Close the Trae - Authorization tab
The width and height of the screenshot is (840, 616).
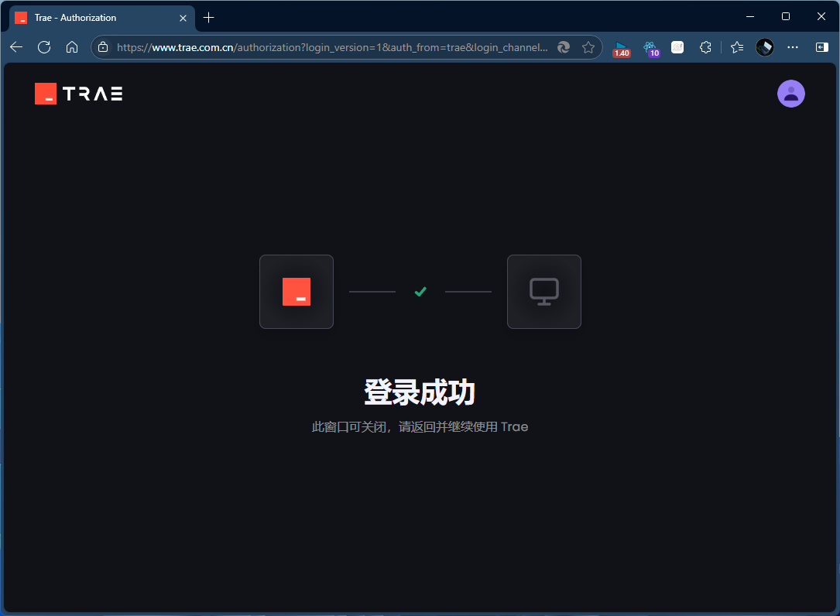point(183,18)
